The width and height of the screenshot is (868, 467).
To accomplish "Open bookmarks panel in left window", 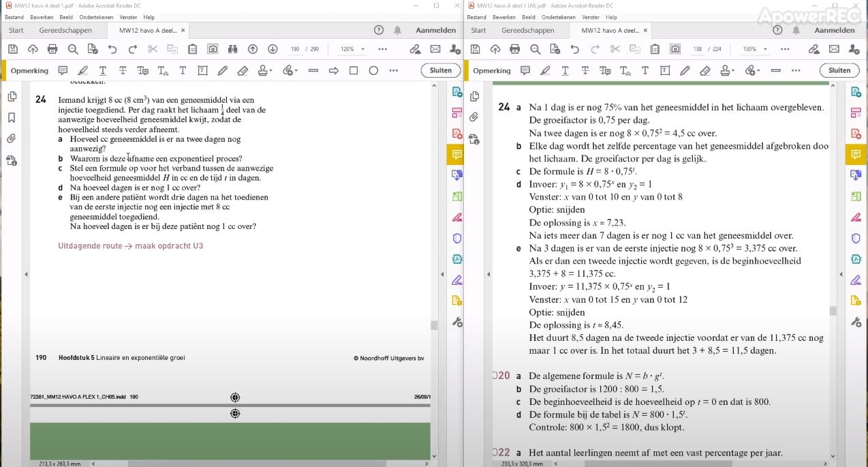I will (x=12, y=117).
